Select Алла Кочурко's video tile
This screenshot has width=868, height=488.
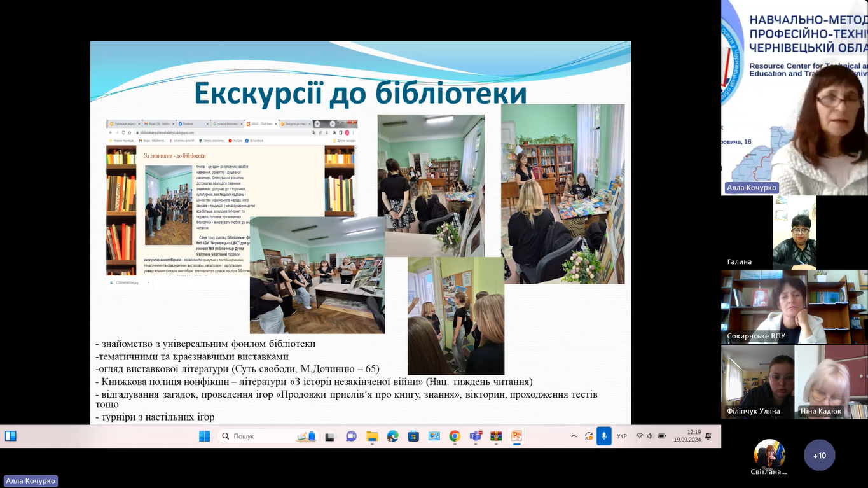(x=794, y=97)
